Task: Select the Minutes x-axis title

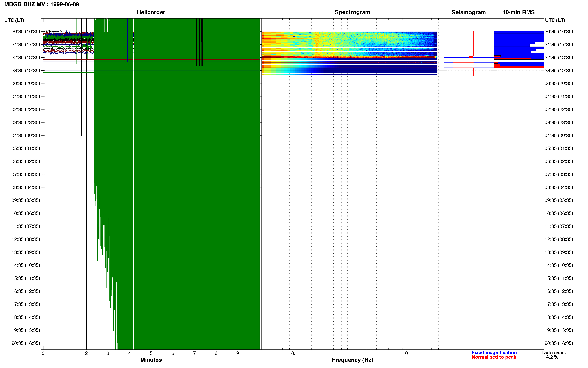Action: 151,360
